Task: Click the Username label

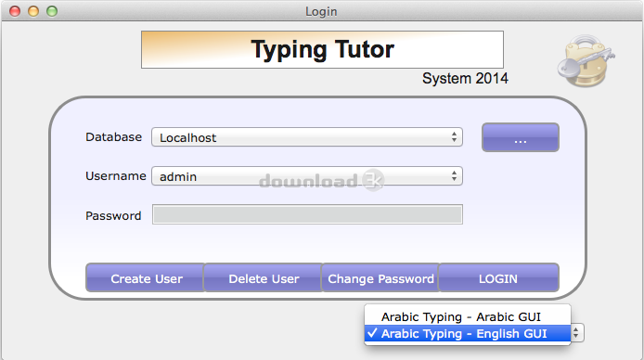Action: [116, 176]
